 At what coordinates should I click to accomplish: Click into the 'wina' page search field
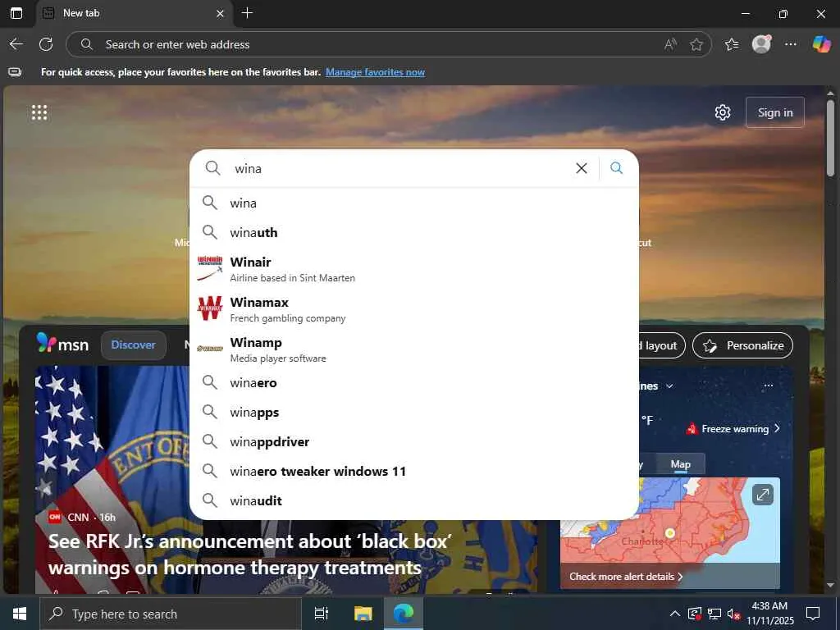pyautogui.click(x=399, y=168)
